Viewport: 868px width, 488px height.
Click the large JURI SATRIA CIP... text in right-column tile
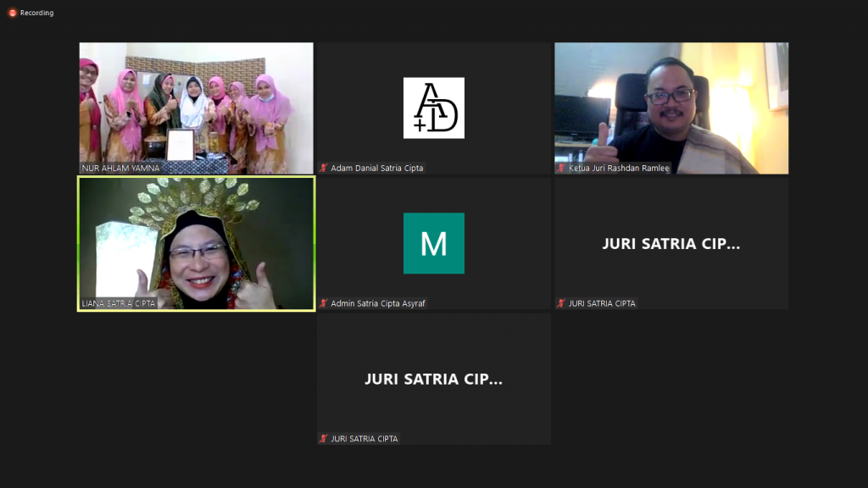click(x=670, y=244)
